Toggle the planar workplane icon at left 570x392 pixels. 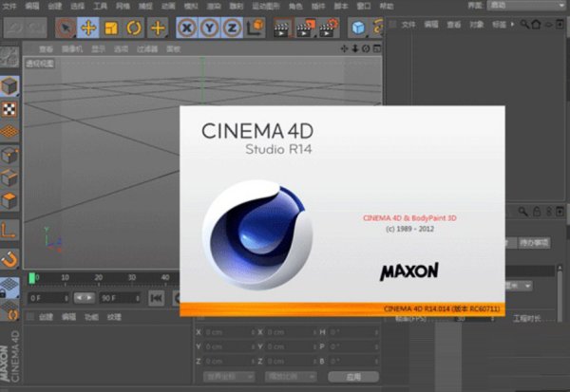(9, 310)
